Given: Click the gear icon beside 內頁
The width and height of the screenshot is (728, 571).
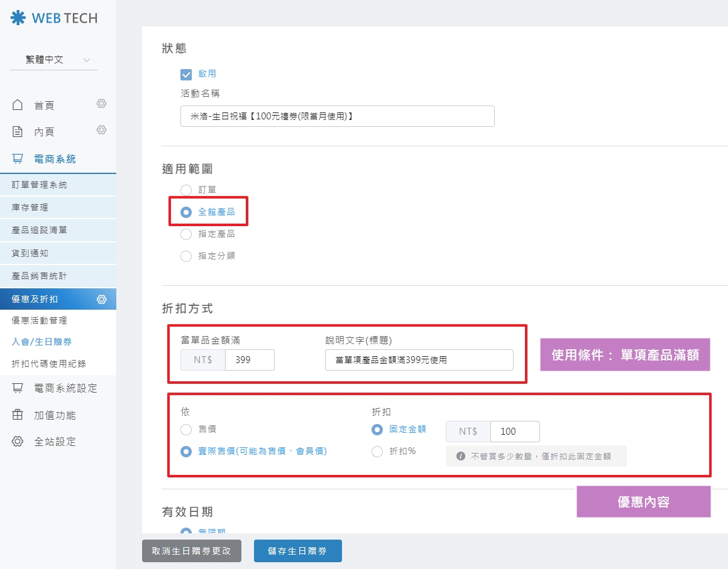Looking at the screenshot, I should (101, 130).
